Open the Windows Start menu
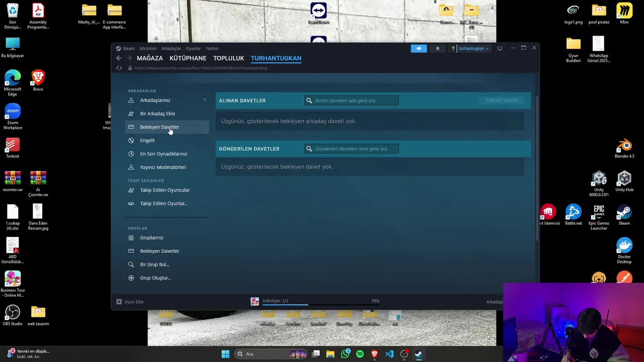The image size is (644, 362). tap(225, 354)
